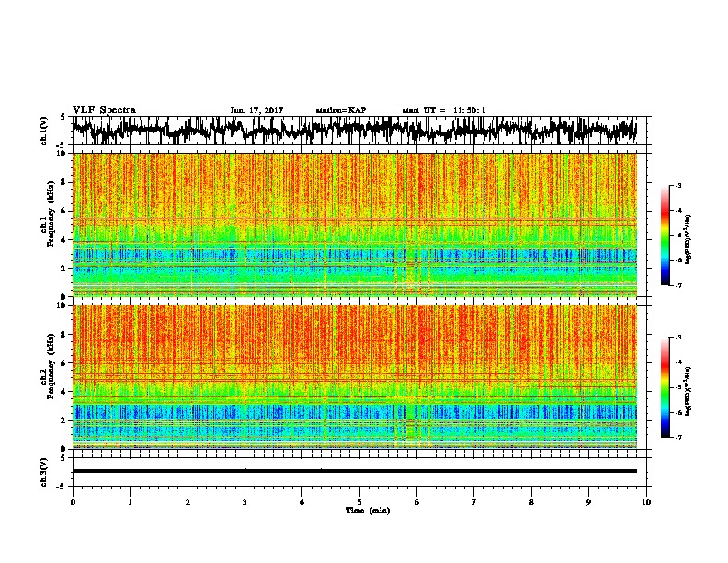This screenshot has height=563, width=728.
Task: Click the time axis tick label "8"
Action: tap(531, 502)
